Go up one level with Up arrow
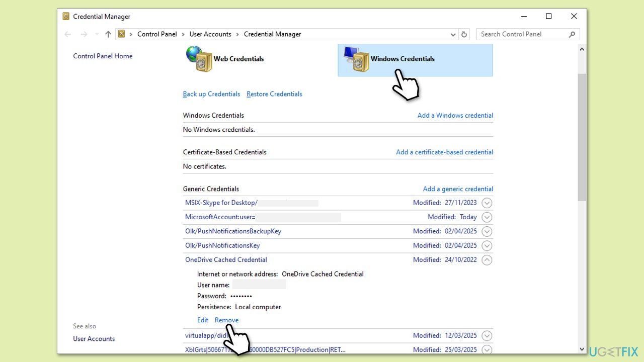This screenshot has width=644, height=362. click(108, 34)
